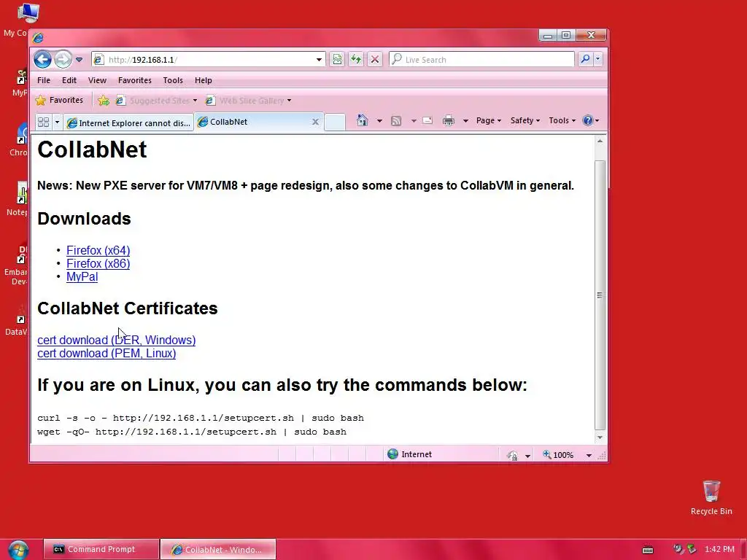Click the Internet security zone status entry
This screenshot has height=560, width=747.
point(410,454)
